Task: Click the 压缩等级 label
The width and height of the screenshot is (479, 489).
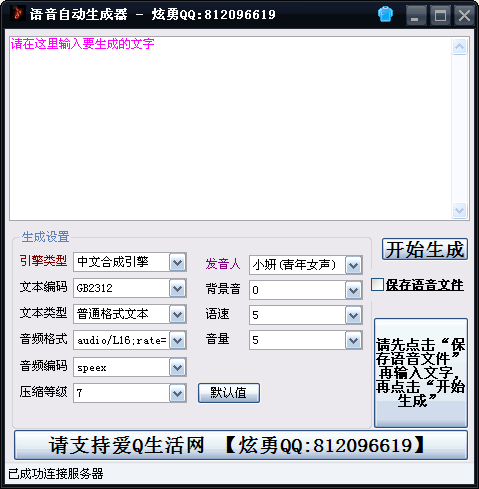Action: 43,392
